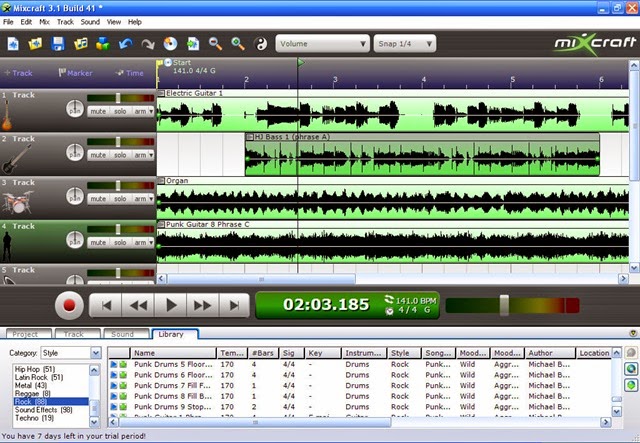The image size is (640, 443).
Task: Preview Punk Drums 5 Floor with its blue play icon
Action: coord(113,364)
